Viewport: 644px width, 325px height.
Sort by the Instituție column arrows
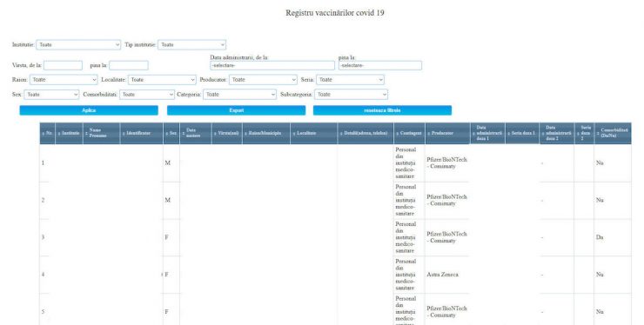pos(58,134)
